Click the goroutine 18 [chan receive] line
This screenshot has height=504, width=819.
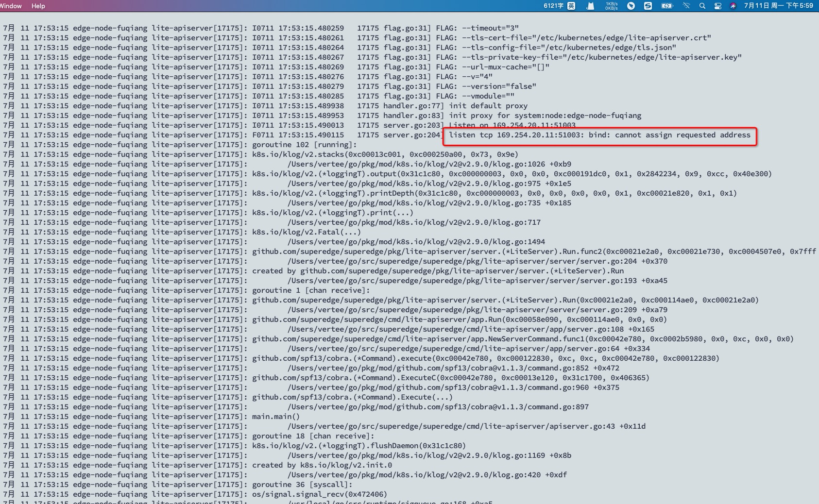coord(313,436)
